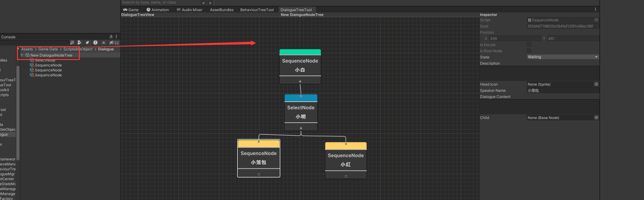Click the Position X field
Image resolution: width=644 pixels, height=200 pixels.
[515, 39]
